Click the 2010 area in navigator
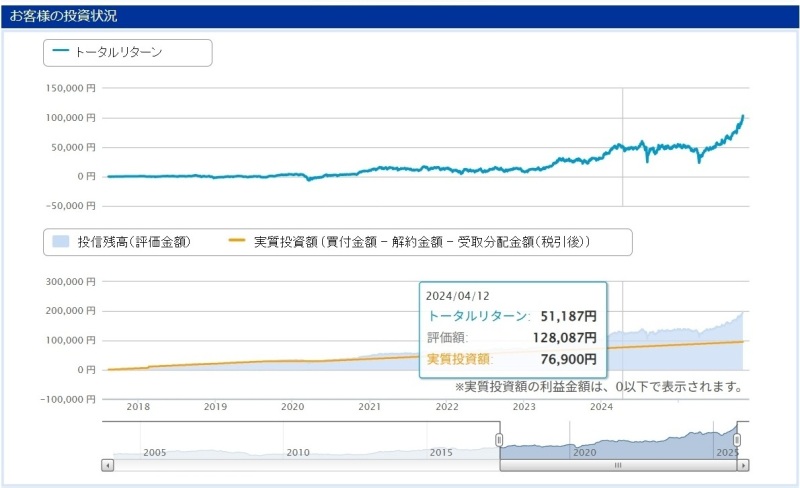800x488 pixels. 297,445
